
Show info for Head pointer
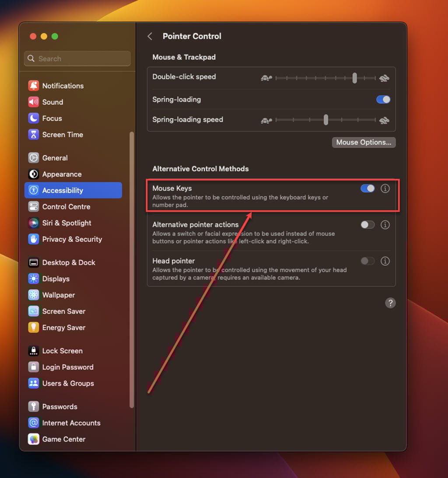point(385,261)
